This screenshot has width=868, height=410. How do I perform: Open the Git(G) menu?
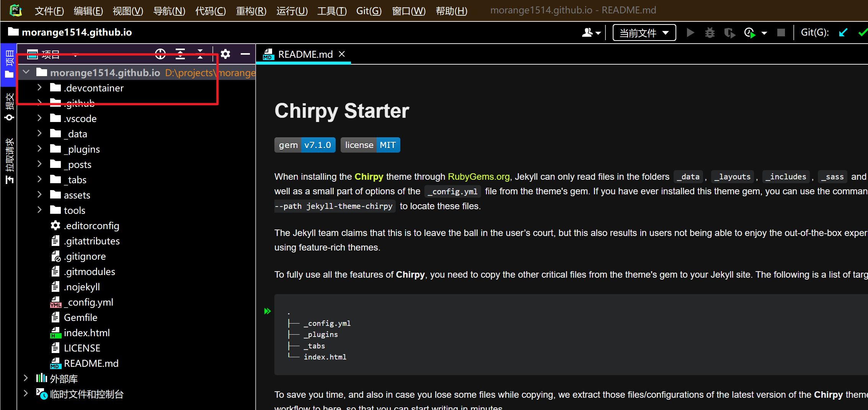[369, 11]
